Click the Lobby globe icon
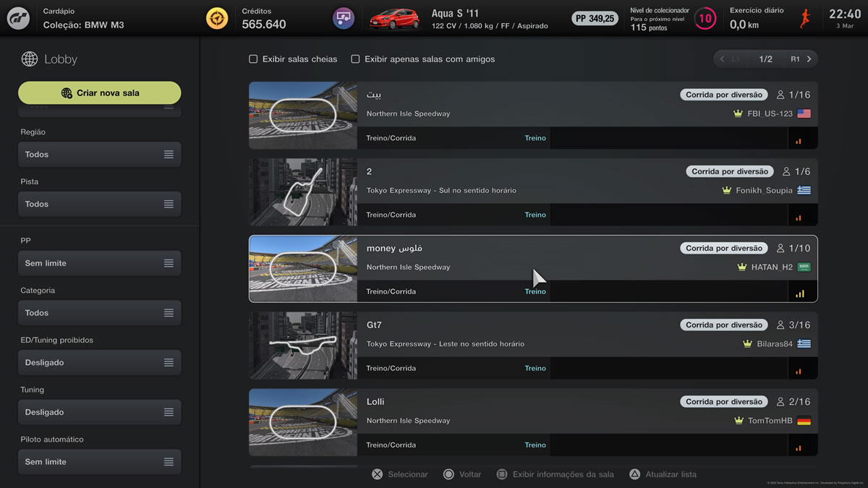868x488 pixels. 30,59
